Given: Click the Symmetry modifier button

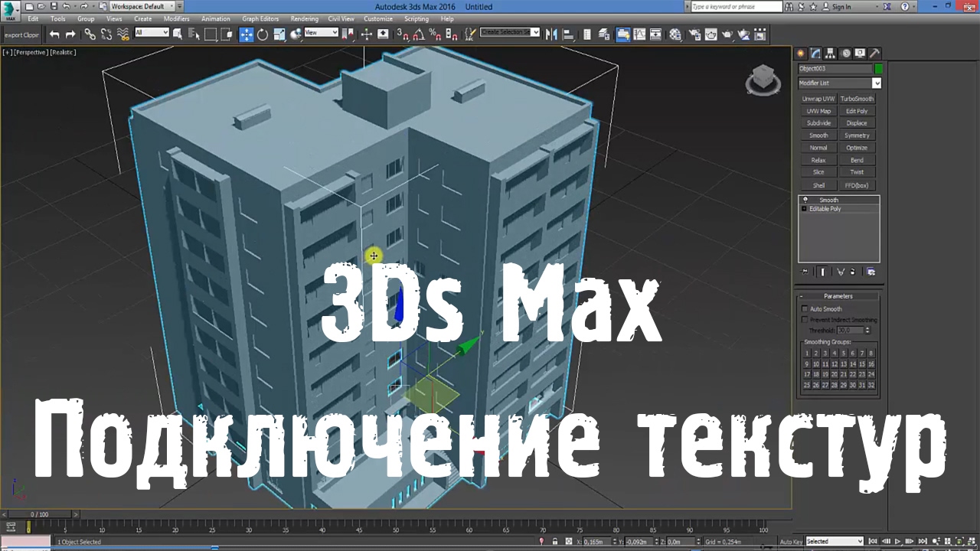Looking at the screenshot, I should tap(857, 135).
